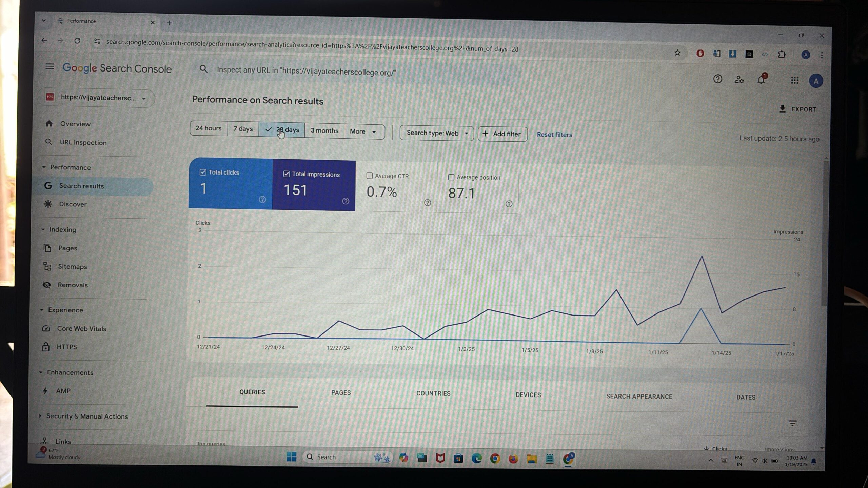Click the Chrome three-dot menu
The height and width of the screenshot is (488, 868).
[822, 55]
